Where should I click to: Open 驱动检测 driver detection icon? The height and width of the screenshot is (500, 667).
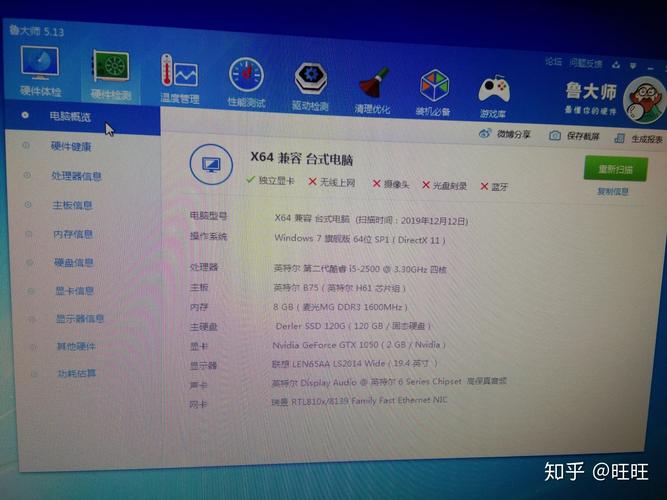(x=311, y=87)
